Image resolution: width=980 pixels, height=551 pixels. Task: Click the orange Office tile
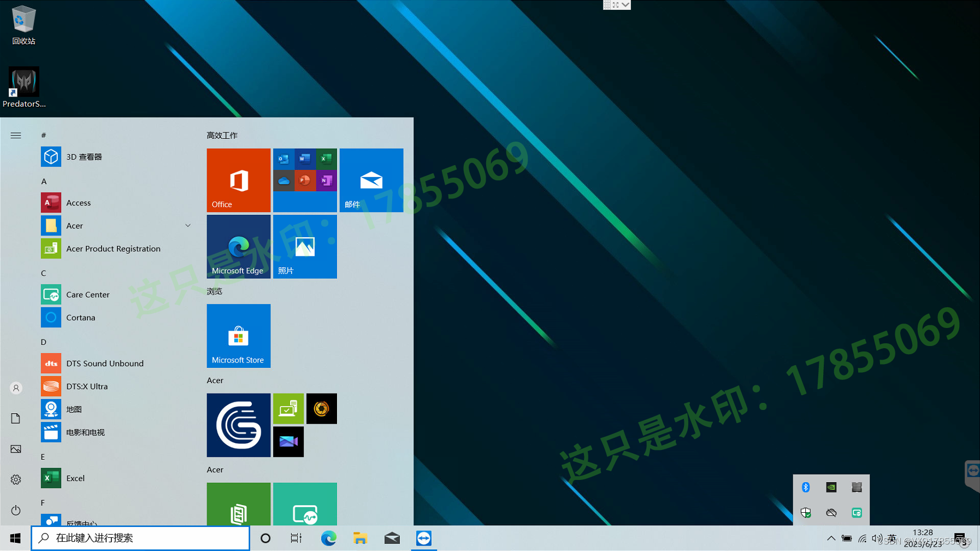point(239,180)
